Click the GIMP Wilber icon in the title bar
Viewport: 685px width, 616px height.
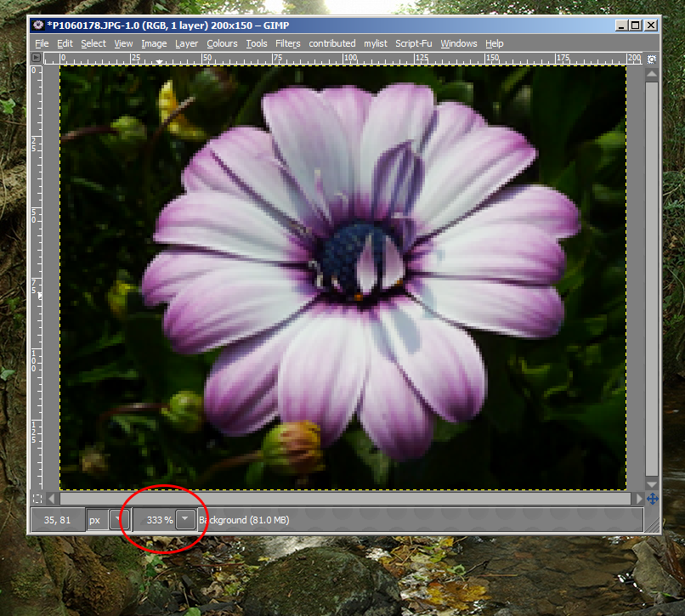[x=38, y=25]
